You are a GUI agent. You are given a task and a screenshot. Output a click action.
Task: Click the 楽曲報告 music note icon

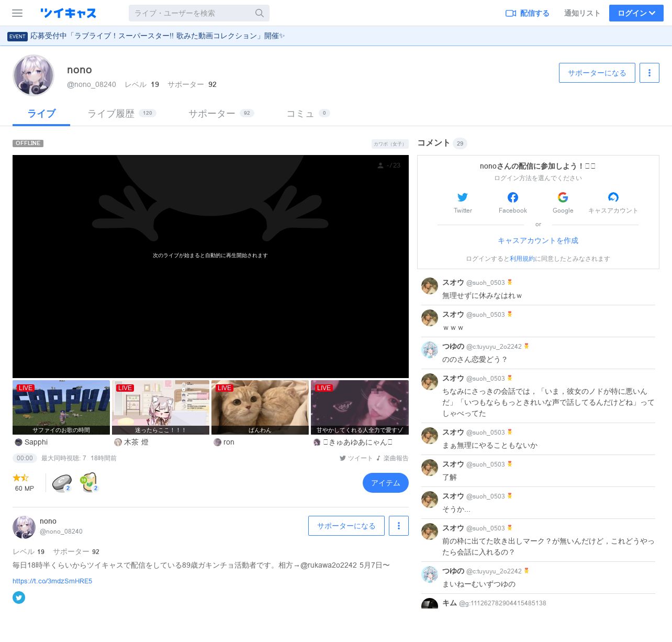(x=378, y=458)
